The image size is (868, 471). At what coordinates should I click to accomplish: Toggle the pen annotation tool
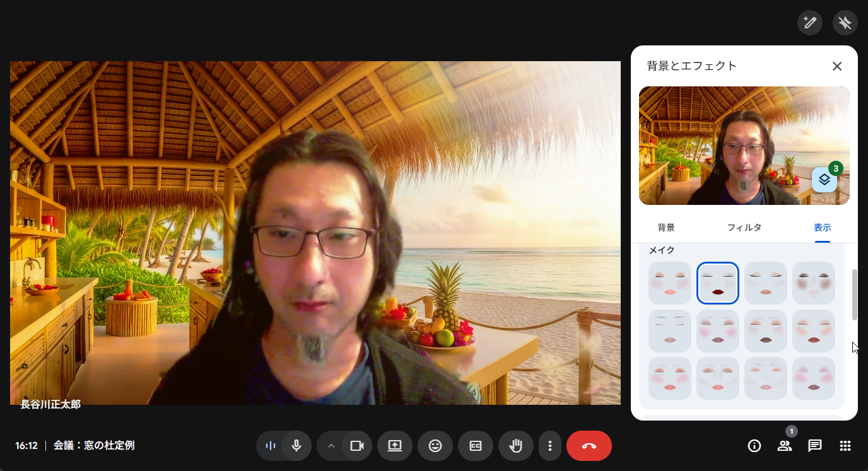click(810, 23)
